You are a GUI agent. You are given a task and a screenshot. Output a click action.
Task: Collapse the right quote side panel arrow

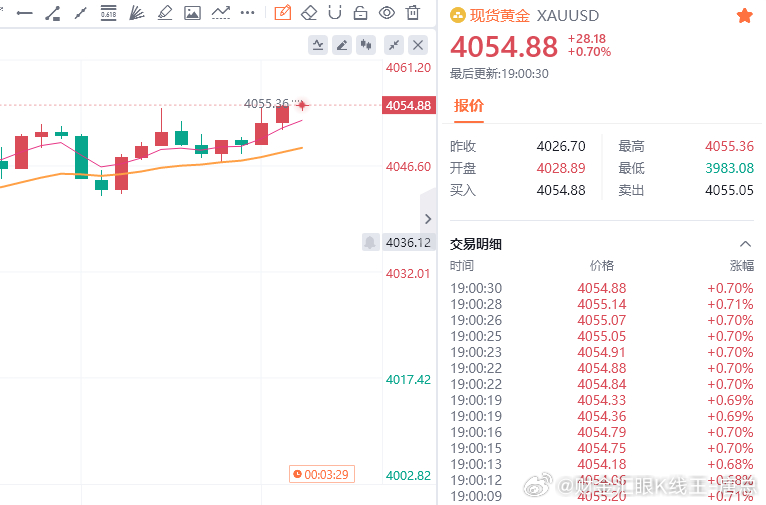pyautogui.click(x=428, y=219)
